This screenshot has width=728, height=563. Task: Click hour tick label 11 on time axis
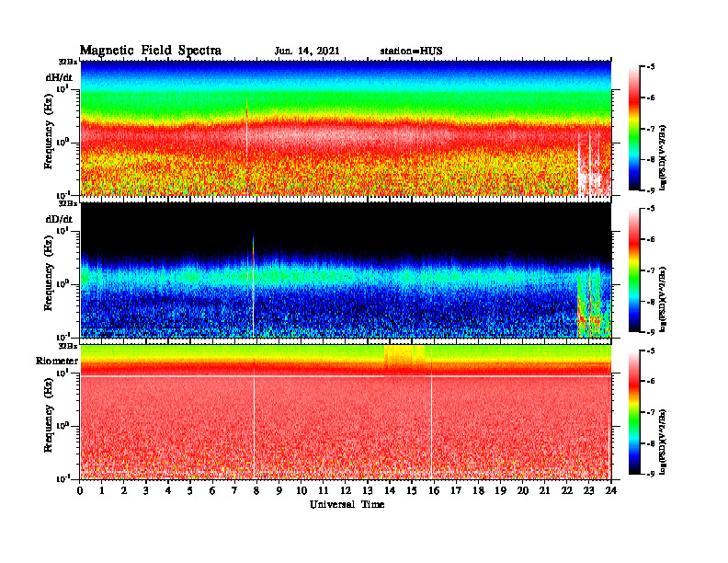(x=324, y=491)
